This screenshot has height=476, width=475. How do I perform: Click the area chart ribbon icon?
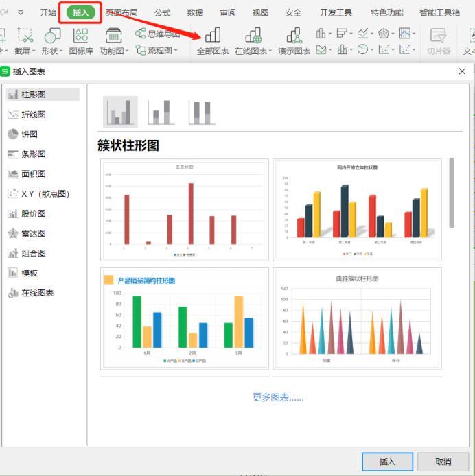321,49
